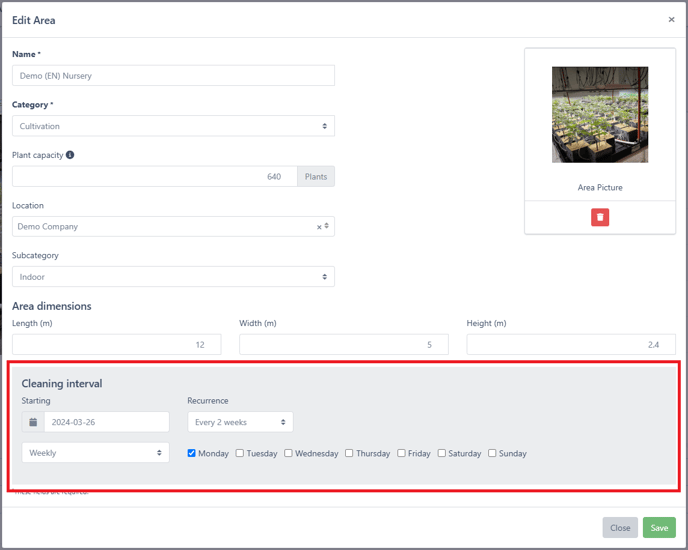Clear the Location field with x icon
The height and width of the screenshot is (550, 688).
[x=319, y=227]
